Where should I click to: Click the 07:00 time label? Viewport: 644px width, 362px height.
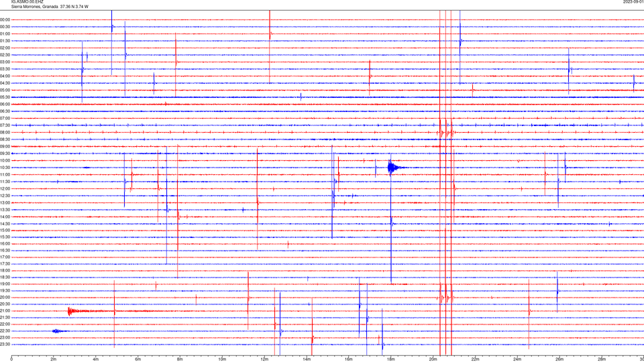pos(5,118)
